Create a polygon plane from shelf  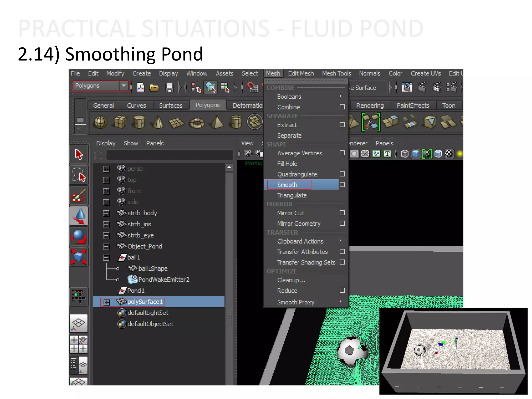coord(177,123)
